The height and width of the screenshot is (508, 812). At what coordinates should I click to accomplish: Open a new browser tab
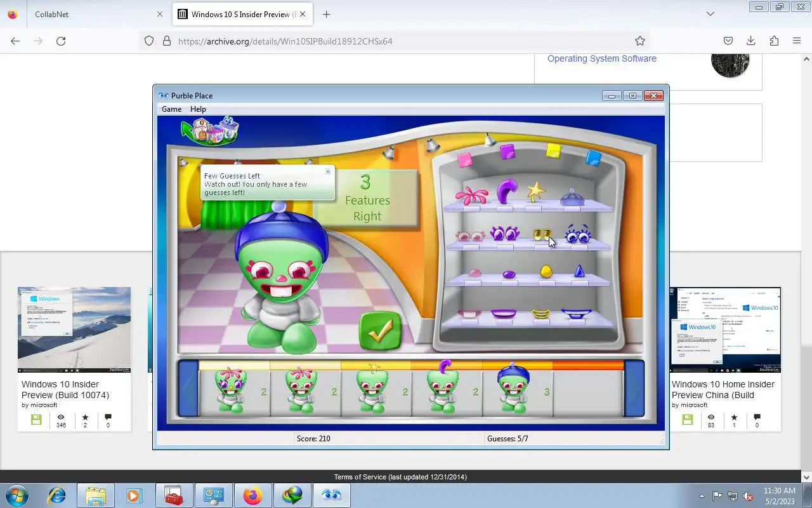pos(326,14)
